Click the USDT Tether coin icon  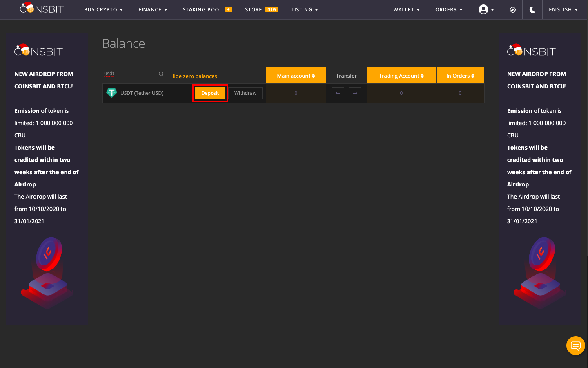click(x=111, y=93)
